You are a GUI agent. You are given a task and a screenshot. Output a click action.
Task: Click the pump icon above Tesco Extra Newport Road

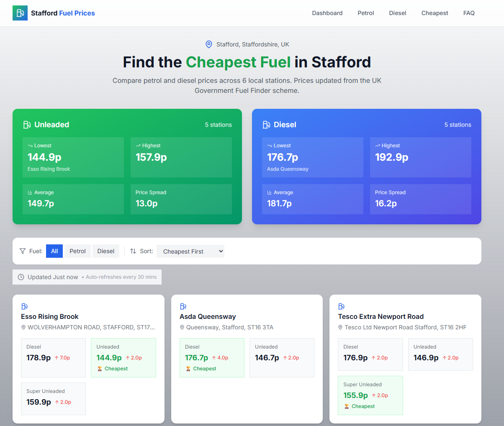341,306
